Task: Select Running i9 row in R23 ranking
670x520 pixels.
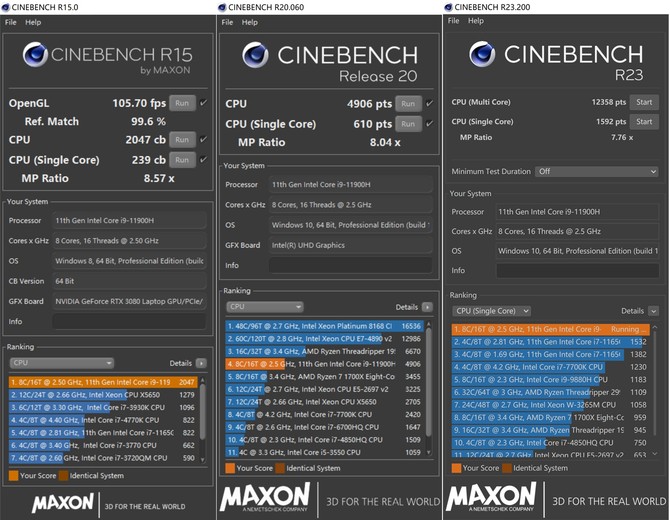Action: [x=550, y=329]
